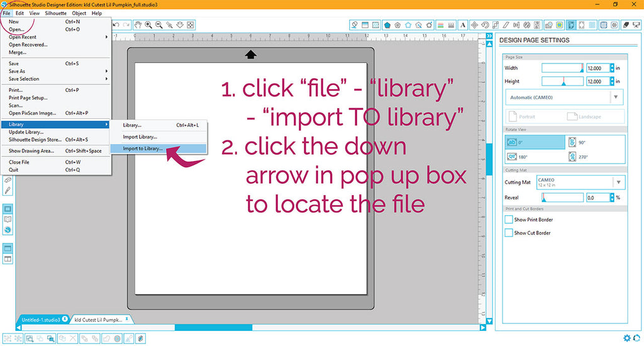Image resolution: width=644 pixels, height=346 pixels.
Task: Click the Undo arrow icon
Action: click(116, 25)
